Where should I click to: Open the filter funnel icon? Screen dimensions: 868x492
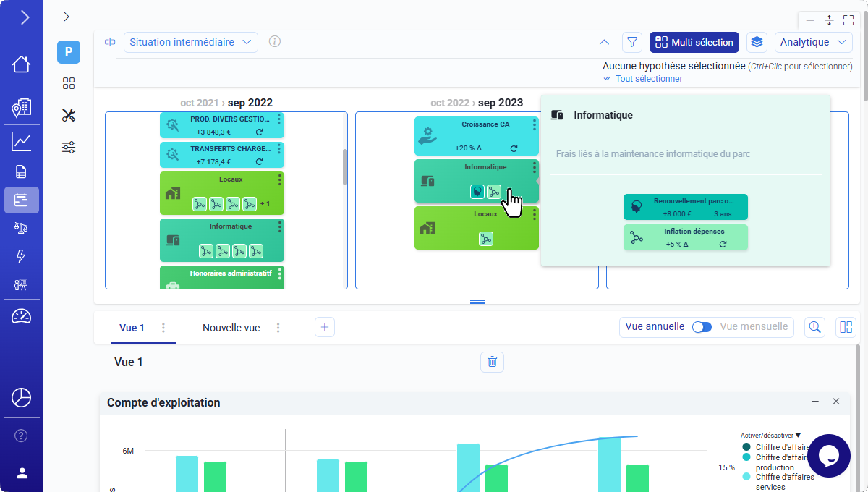[631, 42]
